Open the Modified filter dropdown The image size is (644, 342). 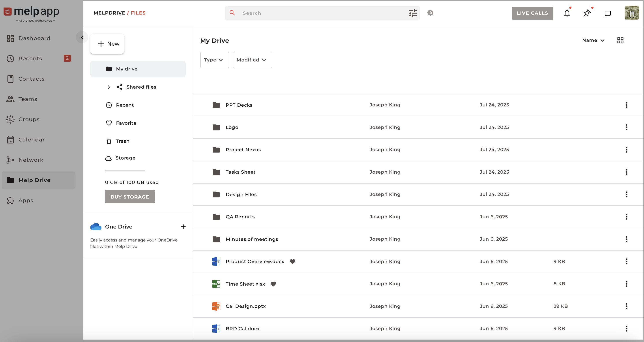click(252, 60)
